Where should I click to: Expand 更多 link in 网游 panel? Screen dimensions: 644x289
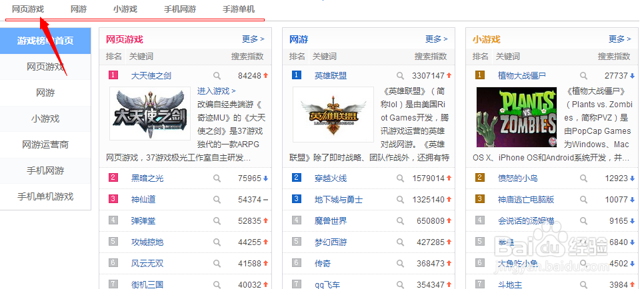coord(436,39)
